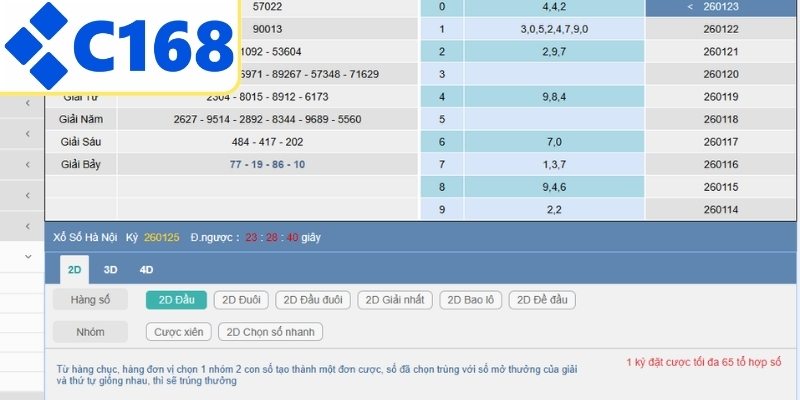
Task: Click the Hàng số category label
Action: pyautogui.click(x=90, y=299)
